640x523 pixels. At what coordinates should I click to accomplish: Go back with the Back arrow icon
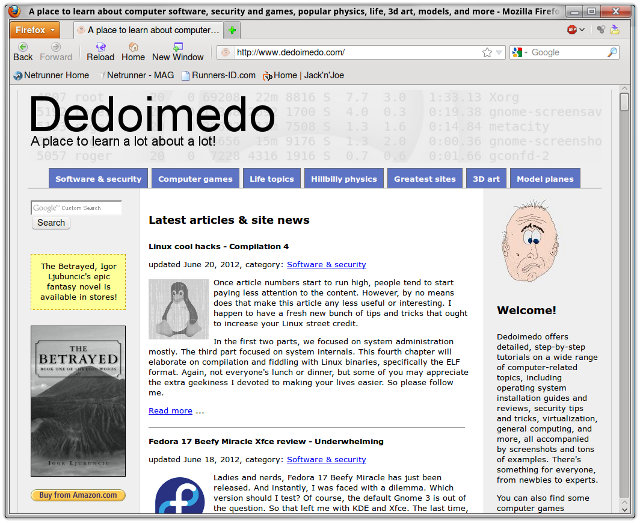click(x=23, y=47)
